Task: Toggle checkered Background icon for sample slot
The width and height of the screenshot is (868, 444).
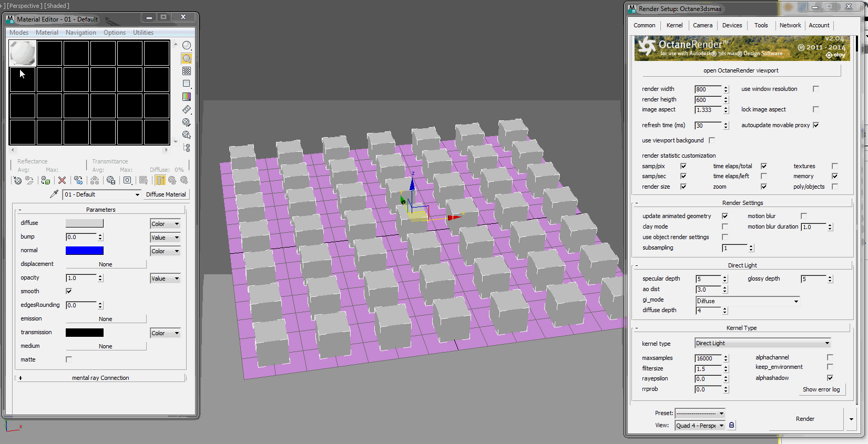Action: point(187,71)
